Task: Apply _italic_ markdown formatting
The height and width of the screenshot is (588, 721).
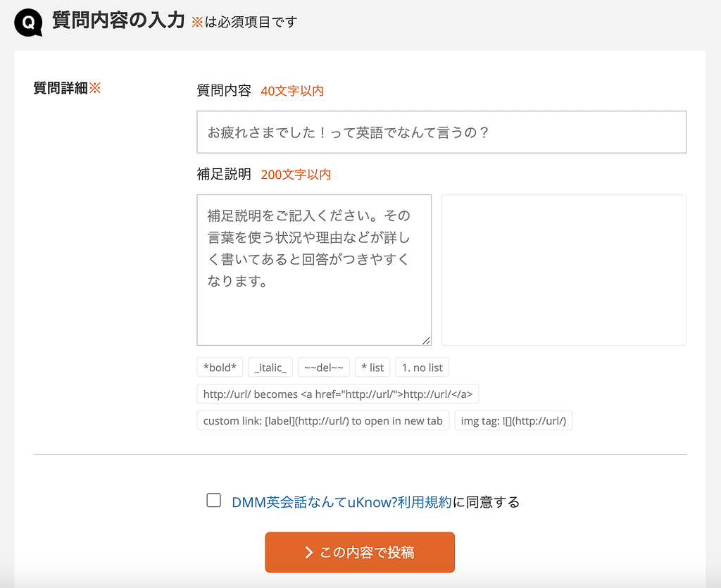Action: [270, 368]
